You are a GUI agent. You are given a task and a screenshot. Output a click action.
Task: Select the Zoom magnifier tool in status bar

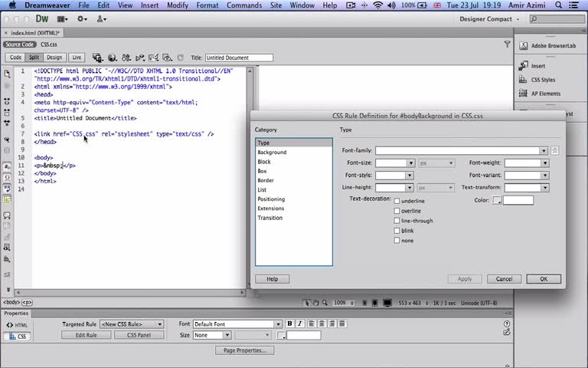[325, 303]
